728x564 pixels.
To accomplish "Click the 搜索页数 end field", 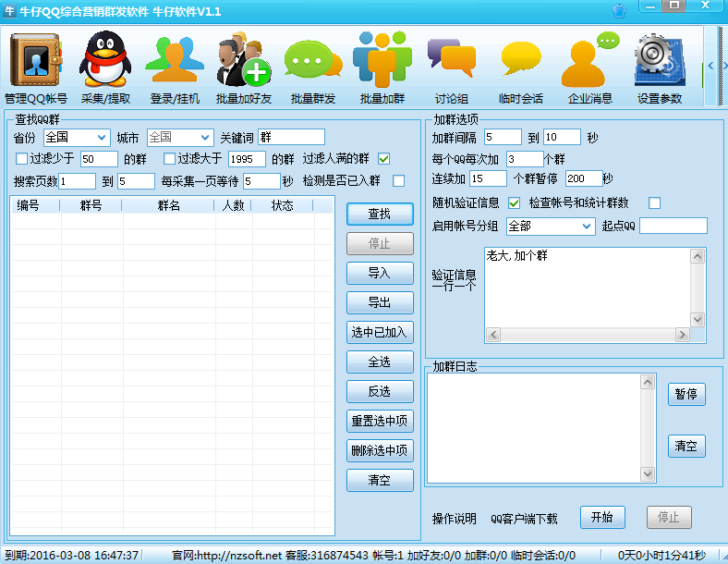I will click(x=136, y=181).
